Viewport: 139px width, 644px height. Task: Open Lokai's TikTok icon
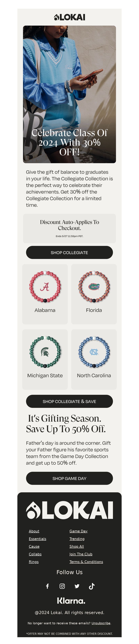92,586
